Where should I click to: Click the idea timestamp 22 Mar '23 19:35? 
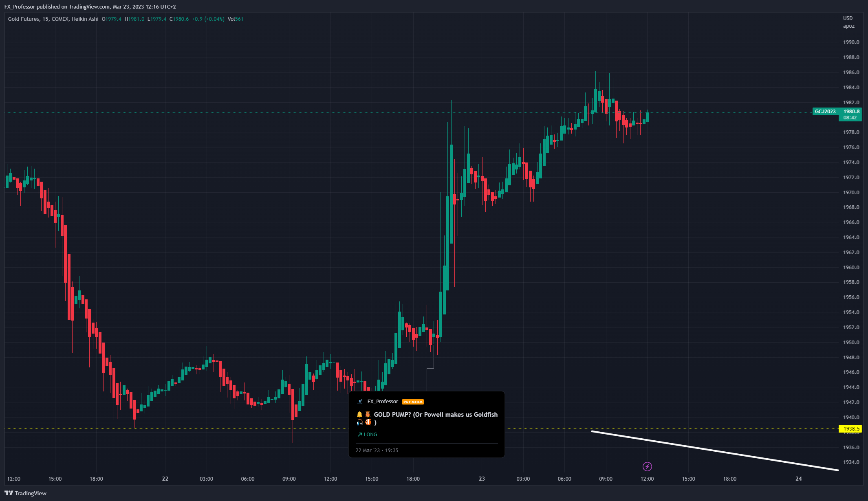[x=377, y=450]
